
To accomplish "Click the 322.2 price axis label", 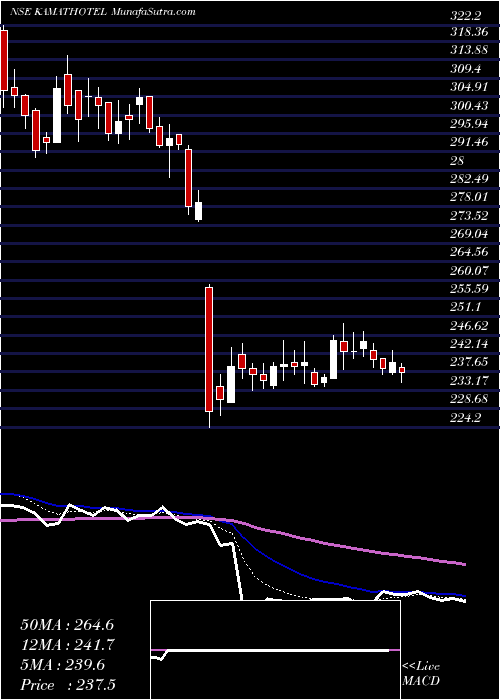I will [466, 16].
